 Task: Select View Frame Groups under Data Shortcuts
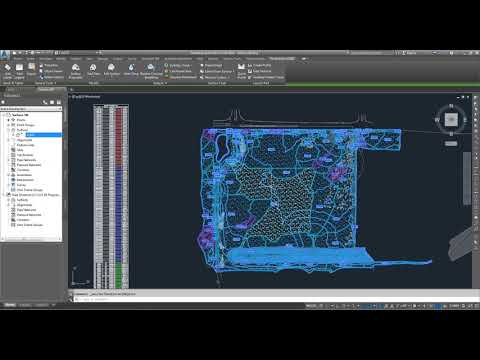[x=30, y=225]
